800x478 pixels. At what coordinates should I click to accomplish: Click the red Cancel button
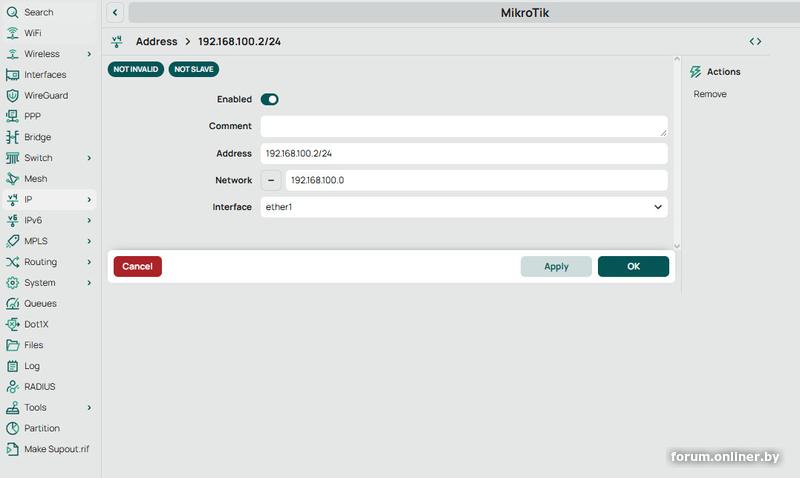pyautogui.click(x=138, y=266)
